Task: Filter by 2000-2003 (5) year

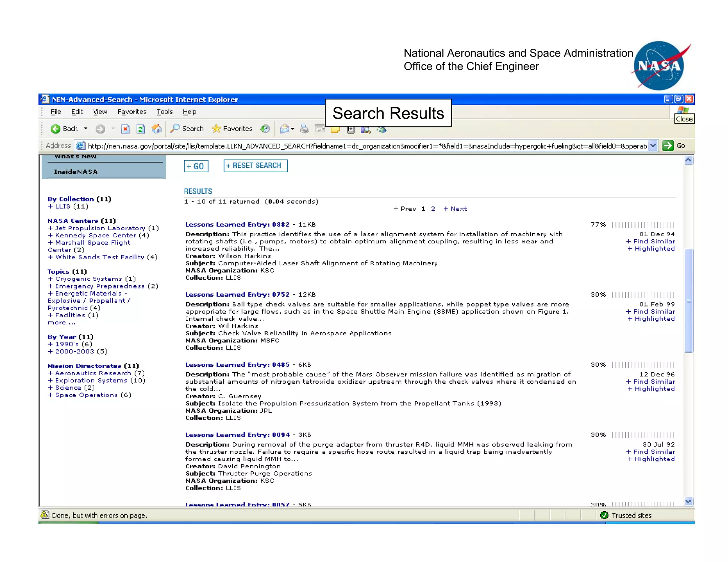Action: (x=77, y=351)
